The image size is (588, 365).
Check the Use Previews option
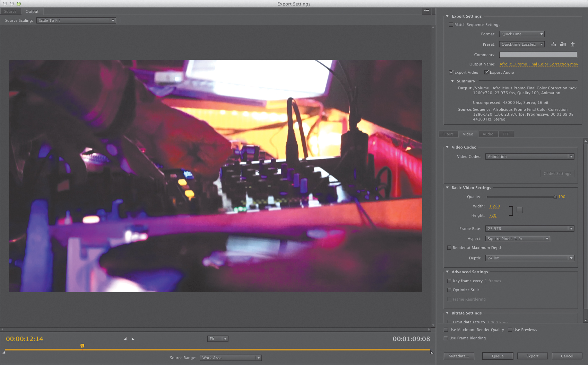(510, 330)
